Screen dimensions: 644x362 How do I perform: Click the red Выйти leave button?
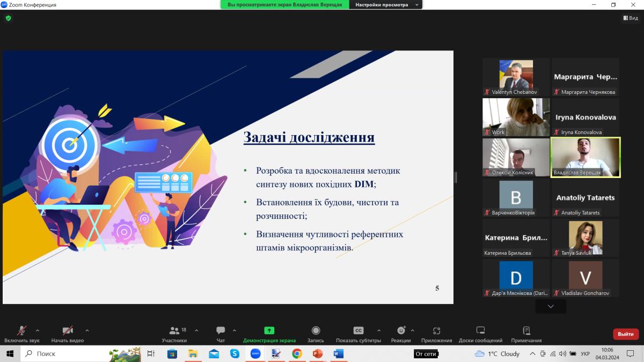(x=625, y=334)
